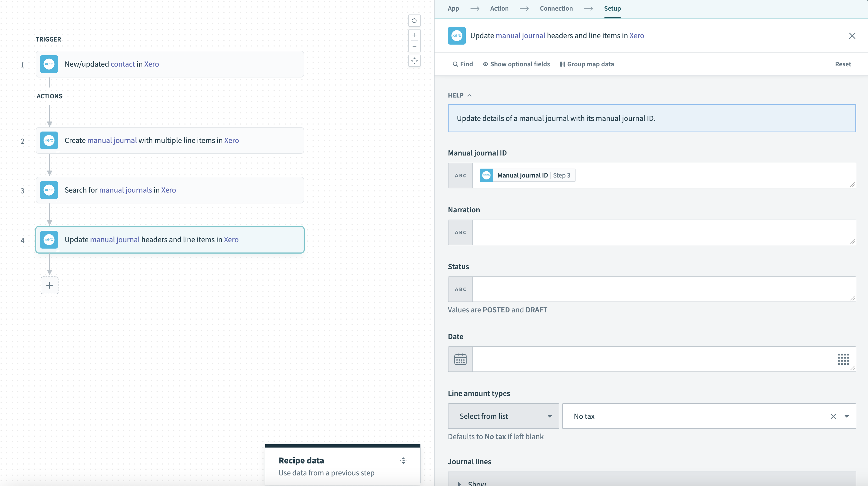Switch to the Connection tab
Image resolution: width=868 pixels, height=486 pixels.
point(556,8)
